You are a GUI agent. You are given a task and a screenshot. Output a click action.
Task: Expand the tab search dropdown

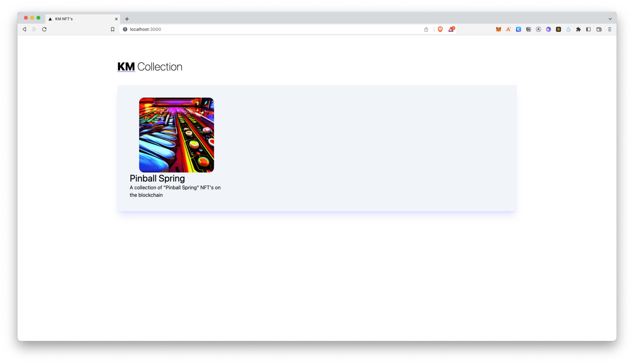(610, 19)
